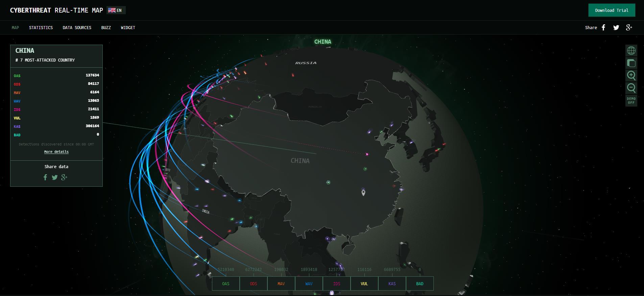Toggle ODS detection filter at bottom
Image resolution: width=644 pixels, height=296 pixels.
[254, 283]
